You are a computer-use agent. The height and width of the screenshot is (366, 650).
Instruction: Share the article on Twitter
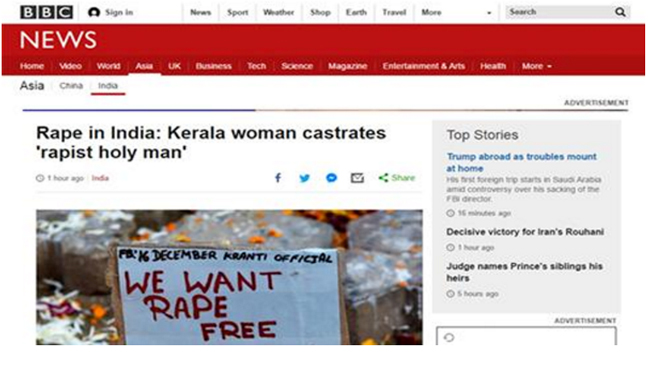pyautogui.click(x=304, y=178)
